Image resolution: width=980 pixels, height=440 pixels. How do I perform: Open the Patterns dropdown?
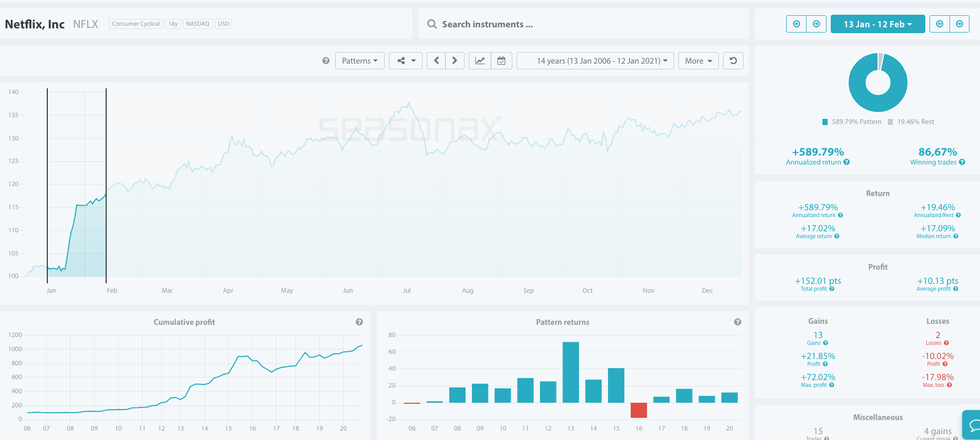(x=360, y=61)
